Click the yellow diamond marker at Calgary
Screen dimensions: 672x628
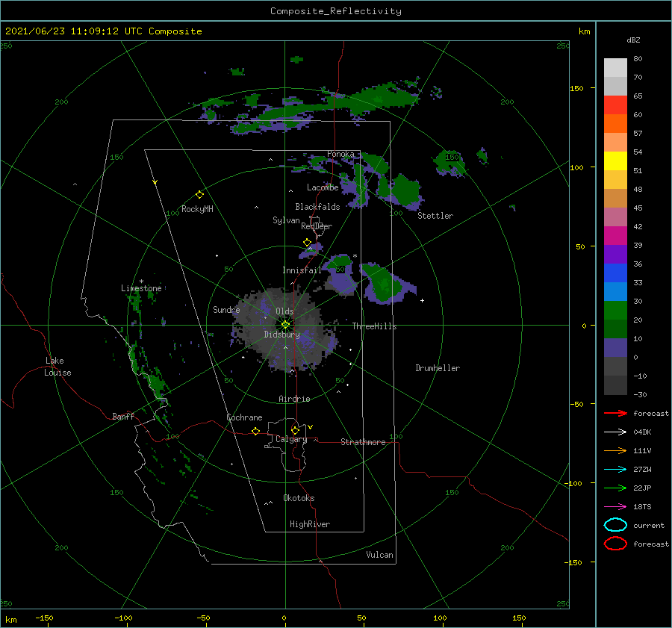point(295,430)
